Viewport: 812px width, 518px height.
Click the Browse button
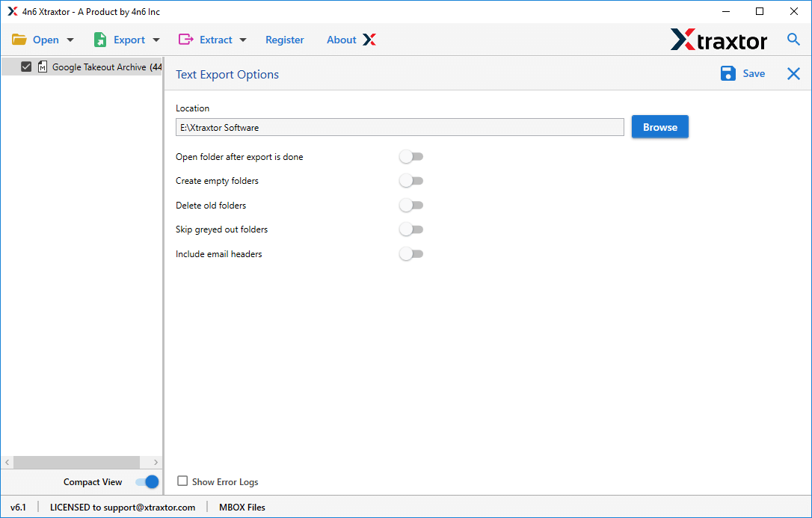(659, 127)
